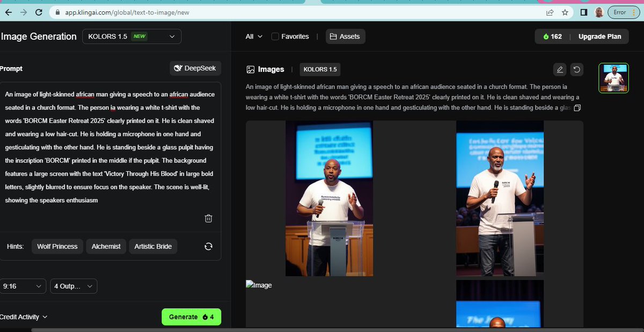Viewport: 644px width, 332px height.
Task: Copy the truncated prompt via copy icon
Action: pyautogui.click(x=577, y=108)
